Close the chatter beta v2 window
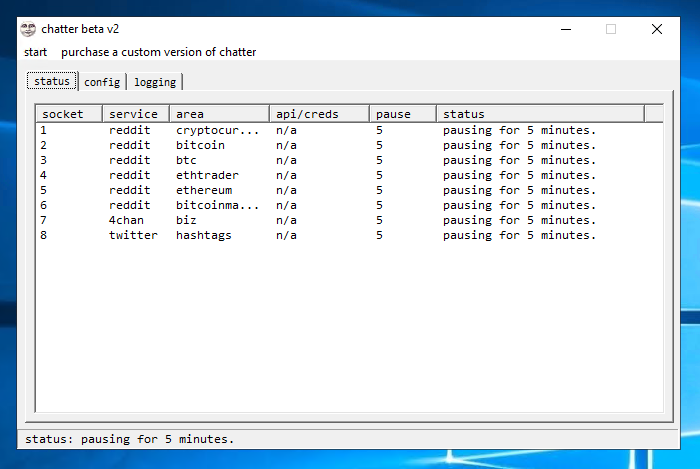 pyautogui.click(x=657, y=29)
